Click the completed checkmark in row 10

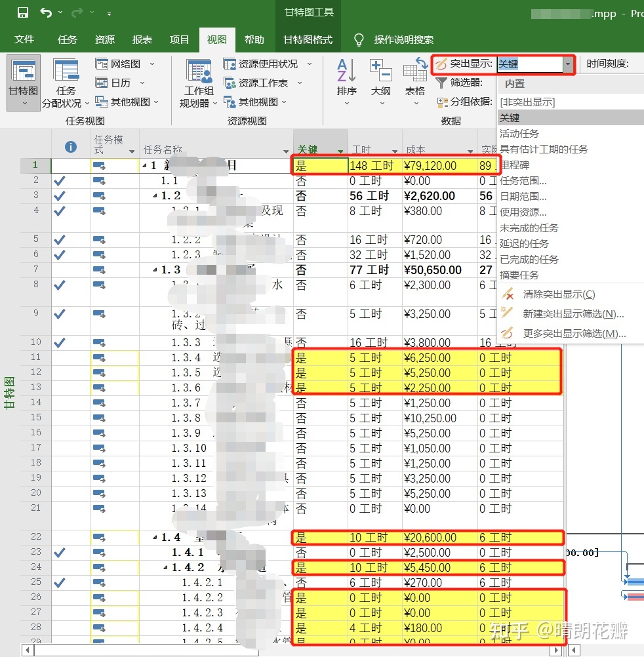(x=60, y=343)
